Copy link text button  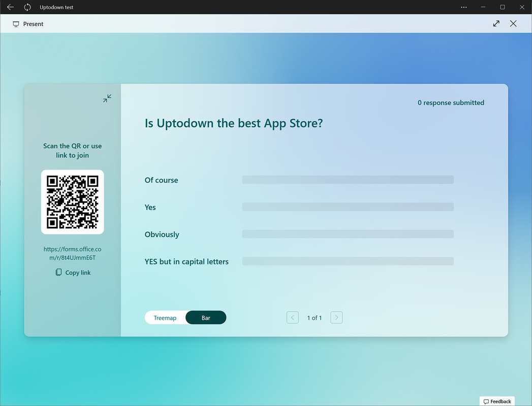[x=78, y=273]
